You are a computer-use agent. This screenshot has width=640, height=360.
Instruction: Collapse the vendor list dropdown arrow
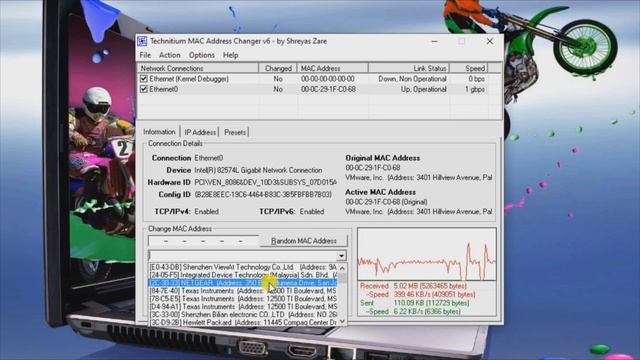click(x=341, y=256)
